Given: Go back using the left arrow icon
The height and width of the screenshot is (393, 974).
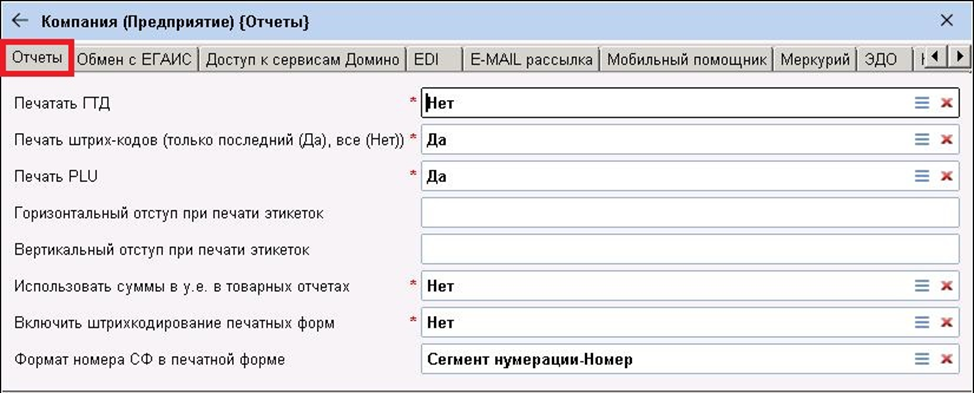Looking at the screenshot, I should click(20, 20).
